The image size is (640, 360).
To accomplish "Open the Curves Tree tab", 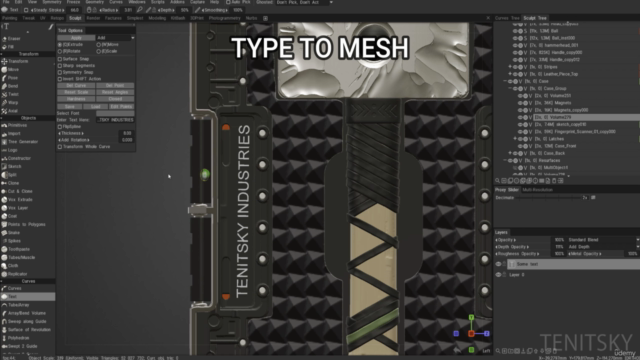I will [x=507, y=18].
